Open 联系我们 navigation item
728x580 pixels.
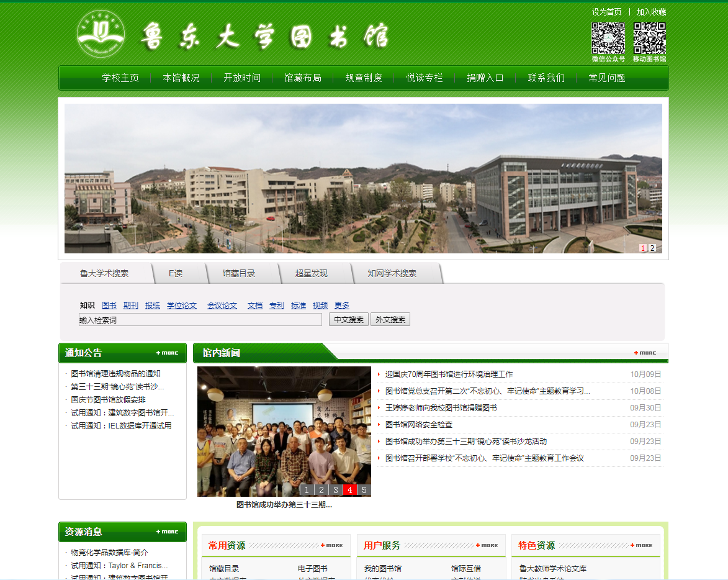pyautogui.click(x=546, y=78)
